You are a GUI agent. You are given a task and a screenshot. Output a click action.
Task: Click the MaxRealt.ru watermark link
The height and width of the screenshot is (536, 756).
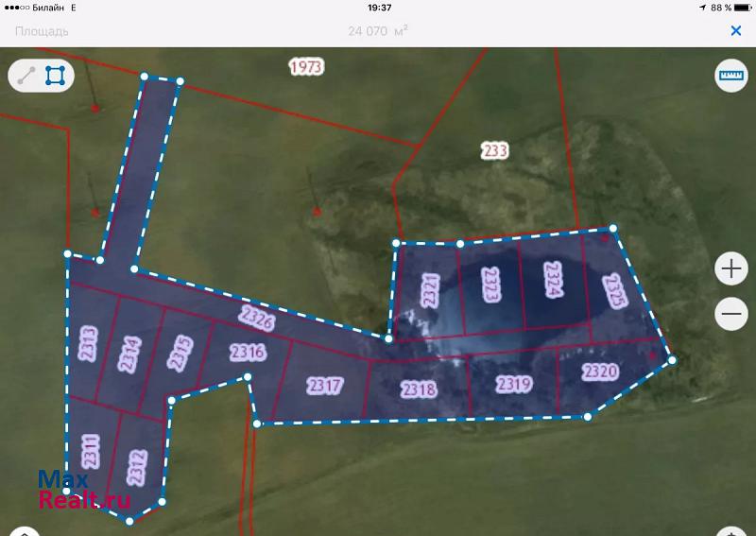pyautogui.click(x=83, y=490)
